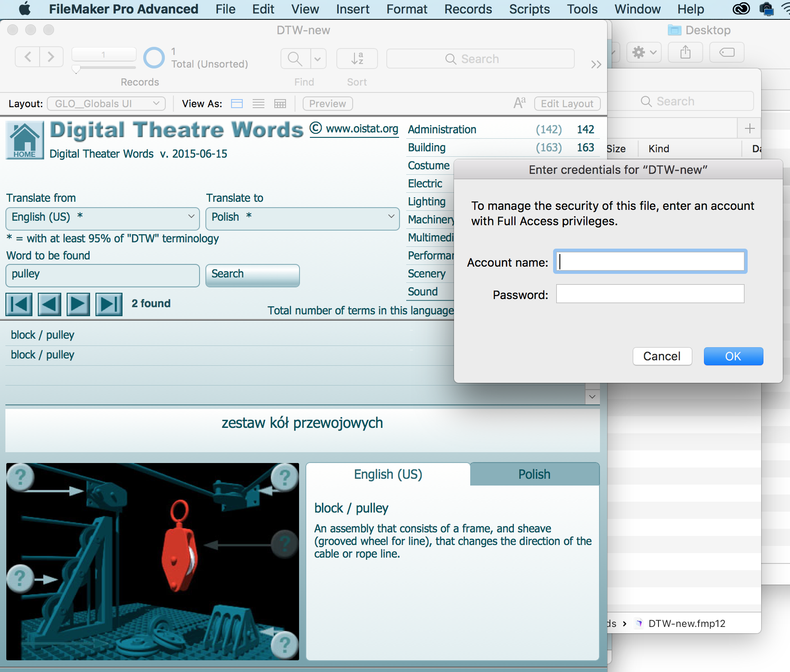Click pulley mechanism illustration image

point(153,562)
